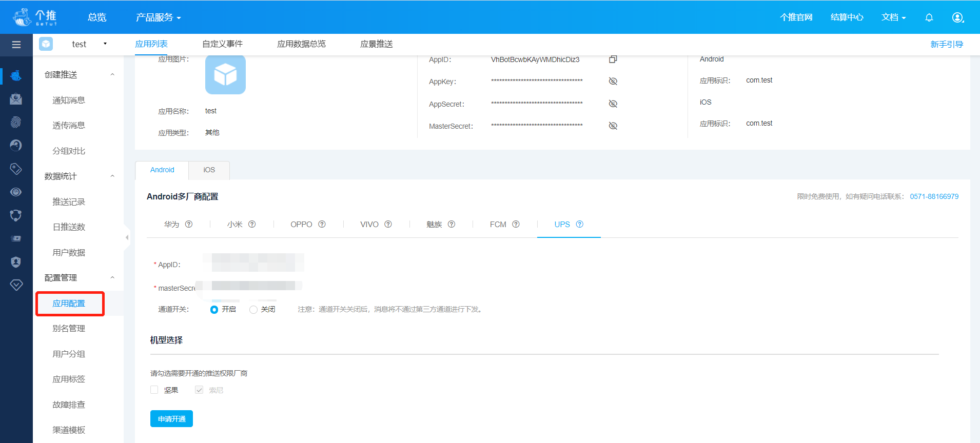The image size is (980, 443).
Task: Click the UPS AppID input field
Action: (253, 263)
